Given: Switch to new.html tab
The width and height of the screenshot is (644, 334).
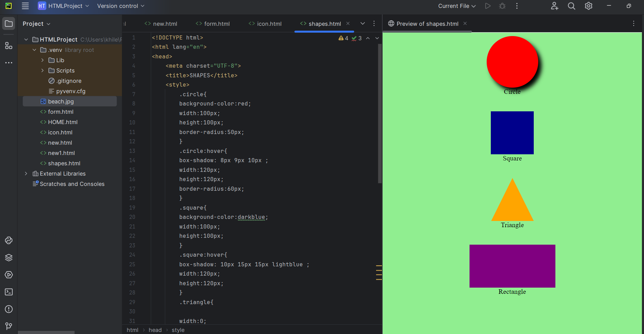Looking at the screenshot, I should [161, 24].
